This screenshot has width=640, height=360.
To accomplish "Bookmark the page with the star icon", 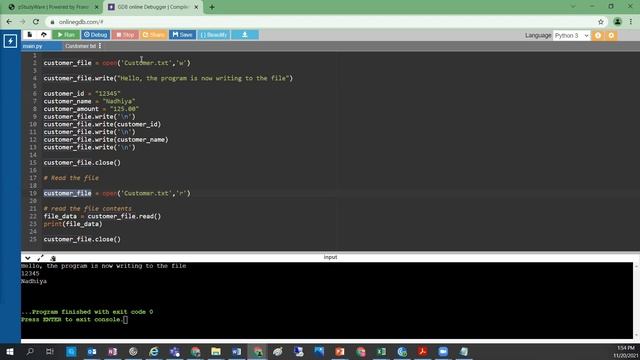I will [601, 22].
